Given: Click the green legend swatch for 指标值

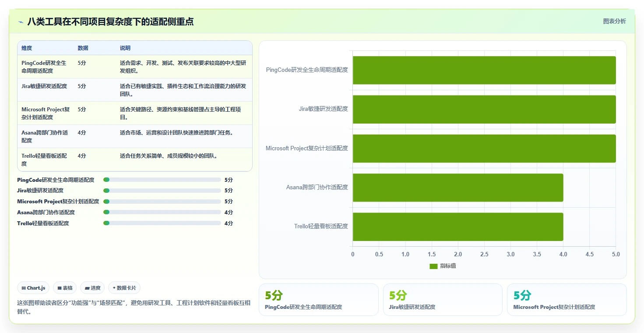Looking at the screenshot, I should point(433,266).
